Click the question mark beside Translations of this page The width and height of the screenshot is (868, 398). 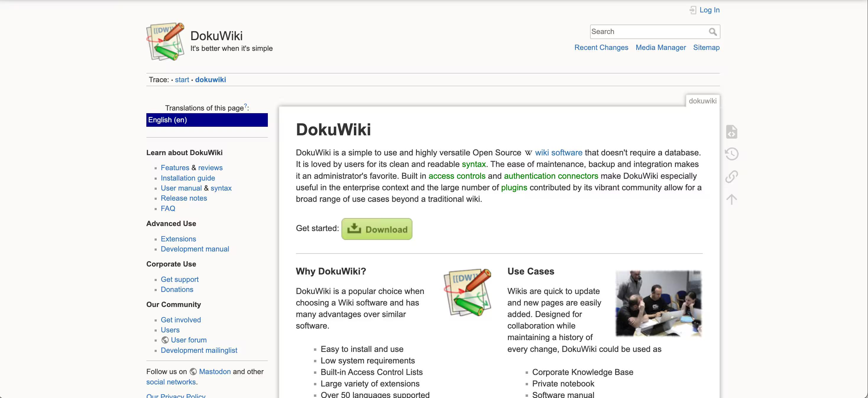[x=245, y=106]
